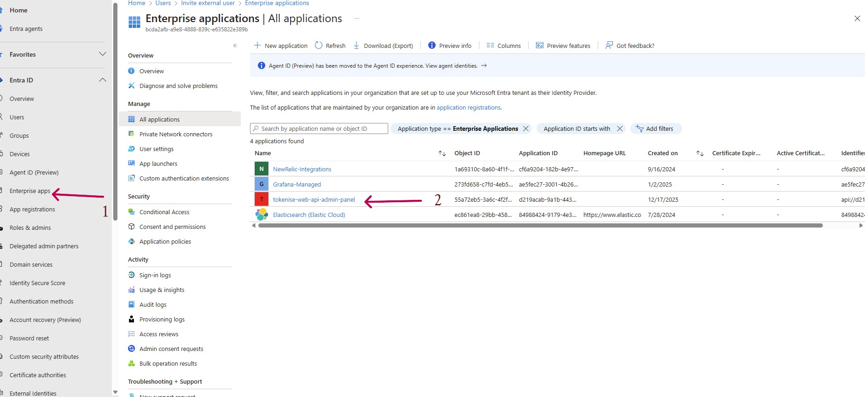Screen dimensions: 868x397
Task: Open the NewRelic-Integrations application link
Action: click(x=302, y=169)
